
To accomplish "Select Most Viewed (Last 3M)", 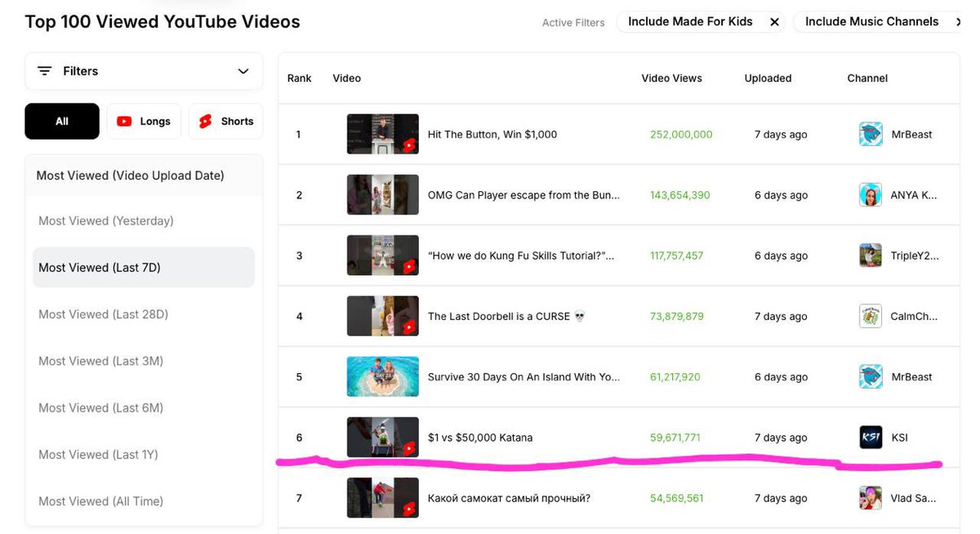I will tap(101, 361).
